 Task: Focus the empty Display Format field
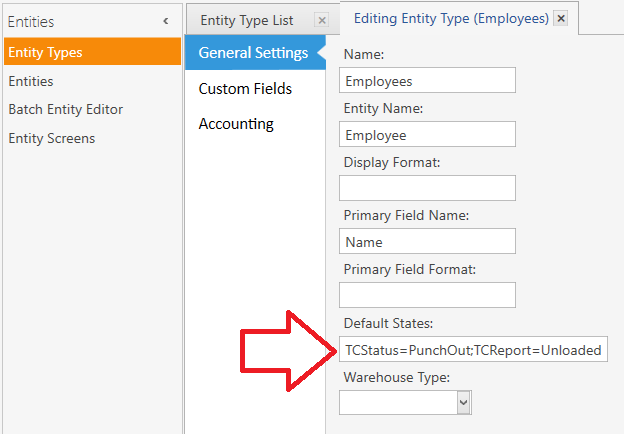coord(427,188)
